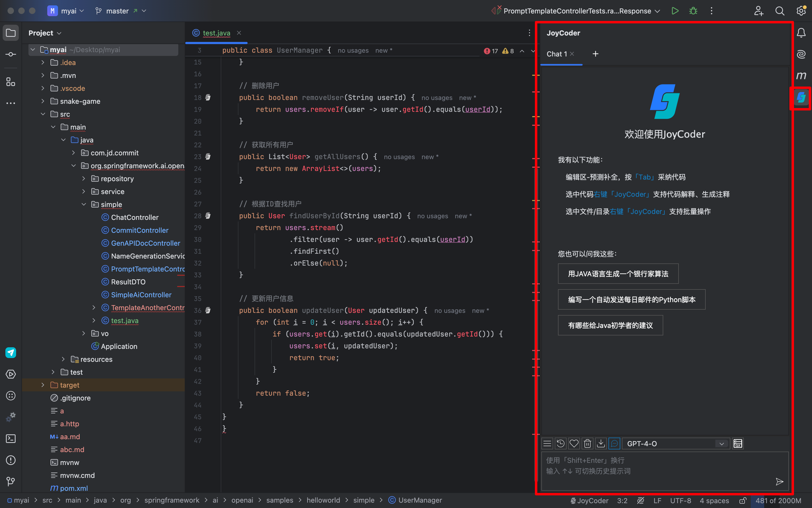The image size is (812, 508).
Task: Go to next highlighted error arrow
Action: (533, 51)
